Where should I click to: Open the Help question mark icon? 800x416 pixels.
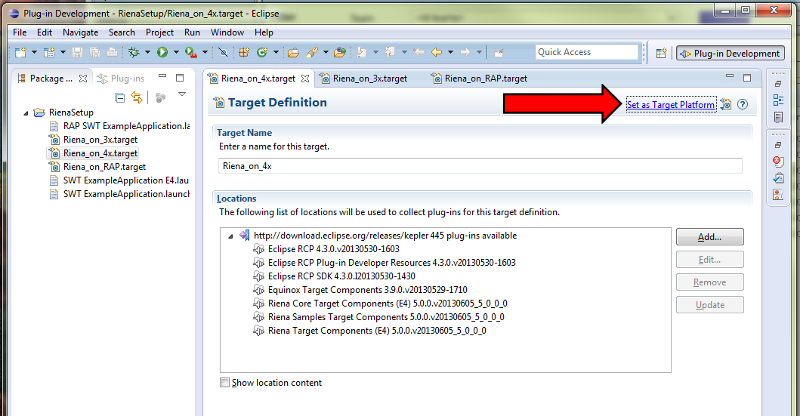[x=743, y=105]
